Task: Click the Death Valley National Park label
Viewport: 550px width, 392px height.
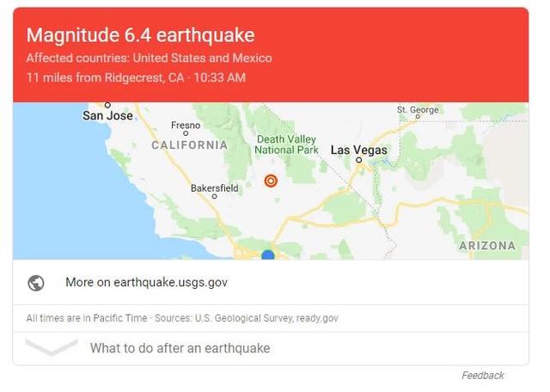Action: 286,144
